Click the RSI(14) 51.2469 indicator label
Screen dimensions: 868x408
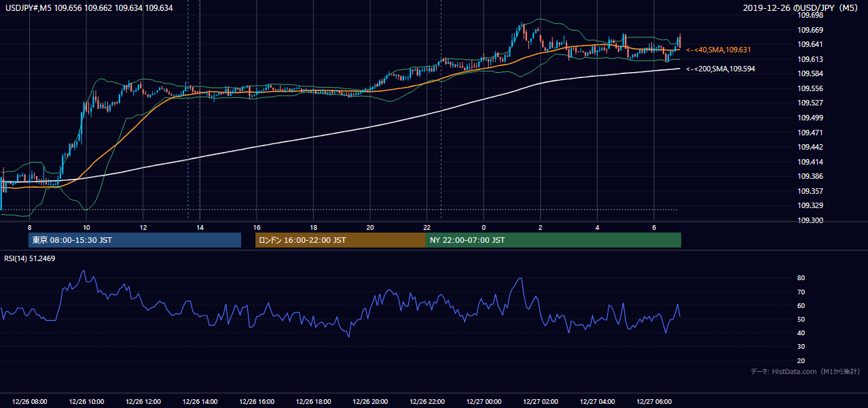30,258
